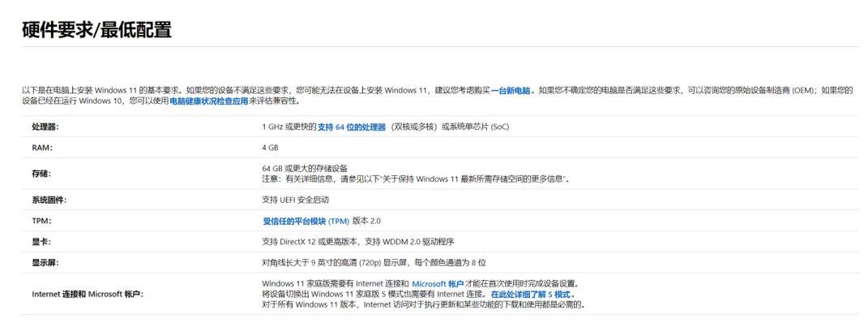Screen dimensions: 868x336
Task: Click the 版本 2.0 text
Action: [366, 222]
